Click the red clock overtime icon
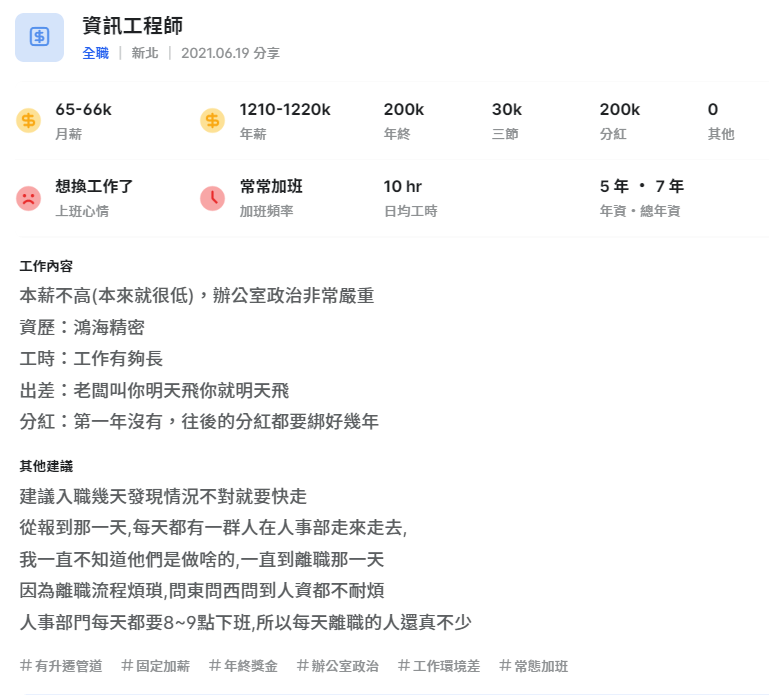769x695 pixels. [x=212, y=198]
